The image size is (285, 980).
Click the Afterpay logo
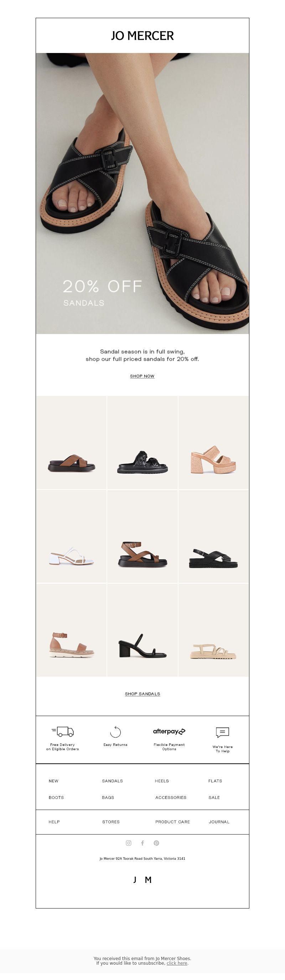click(x=169, y=731)
